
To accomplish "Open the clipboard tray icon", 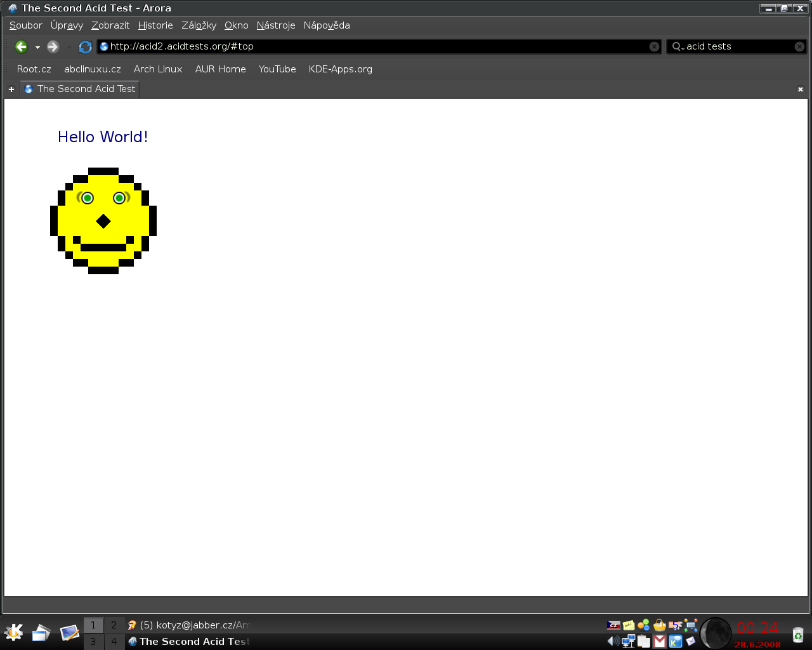I will [644, 641].
